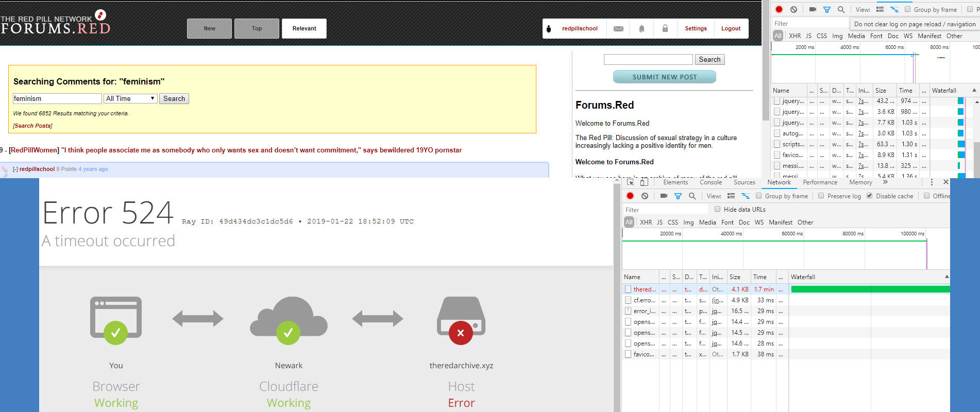Switch to the Elements tab
This screenshot has height=412, width=980.
[x=675, y=182]
